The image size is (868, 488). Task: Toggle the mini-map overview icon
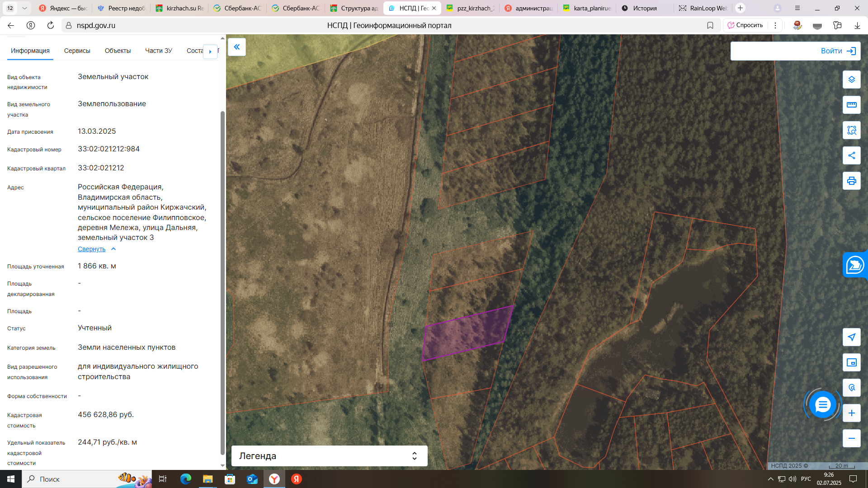pyautogui.click(x=851, y=362)
